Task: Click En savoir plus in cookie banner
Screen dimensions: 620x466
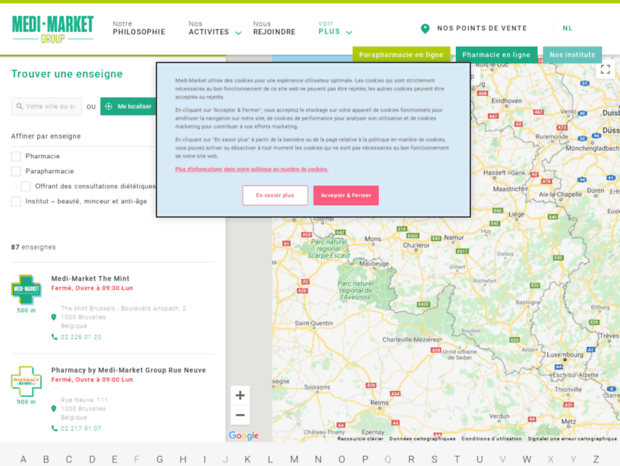Action: [275, 195]
